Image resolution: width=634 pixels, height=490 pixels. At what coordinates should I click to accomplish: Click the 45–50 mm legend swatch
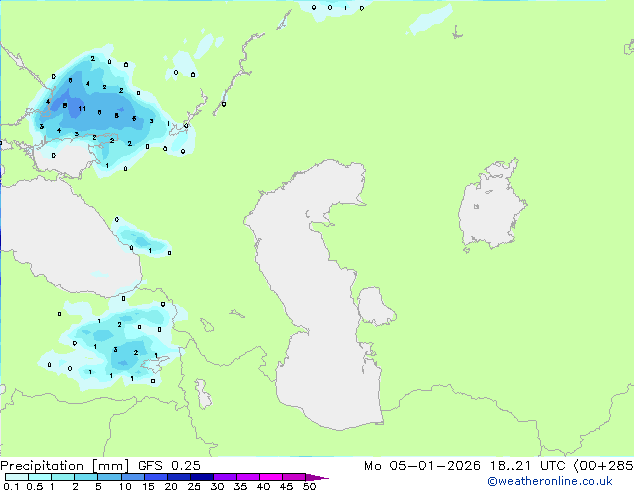294,477
